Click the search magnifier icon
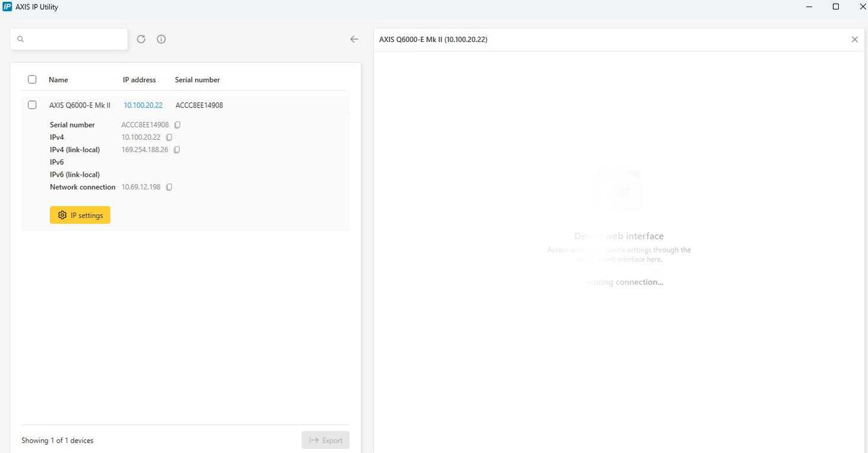The width and height of the screenshot is (868, 453). pyautogui.click(x=20, y=39)
